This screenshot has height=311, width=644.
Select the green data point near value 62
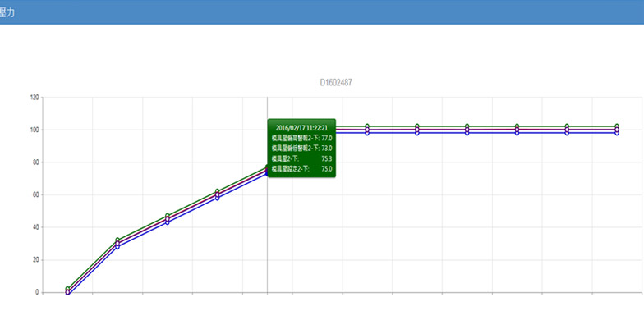217,192
